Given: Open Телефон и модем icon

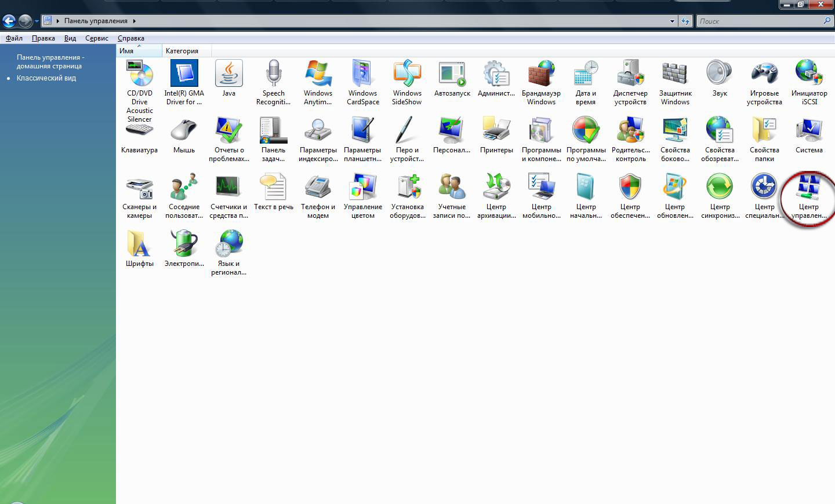Looking at the screenshot, I should pos(318,187).
